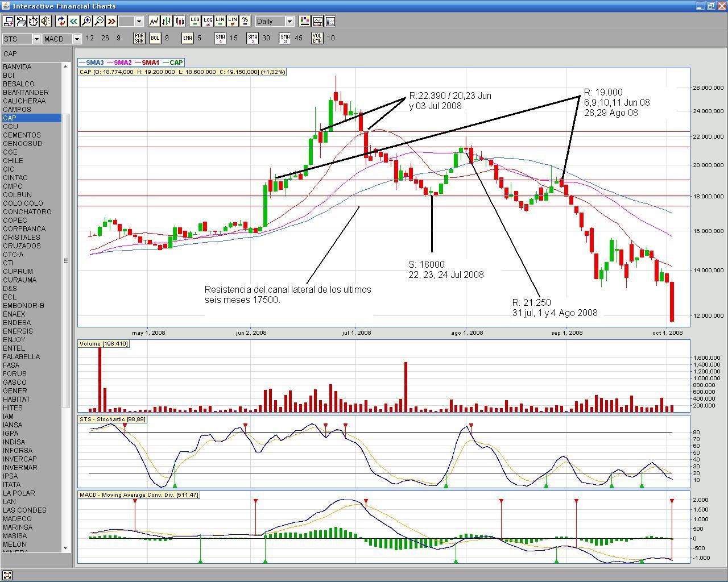Click the stock list scroll down arrow

coord(65,548)
